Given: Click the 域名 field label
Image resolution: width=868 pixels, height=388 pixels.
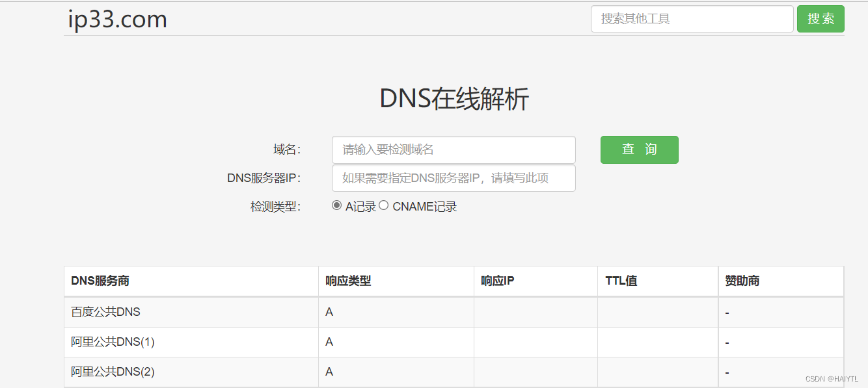Looking at the screenshot, I should [287, 149].
